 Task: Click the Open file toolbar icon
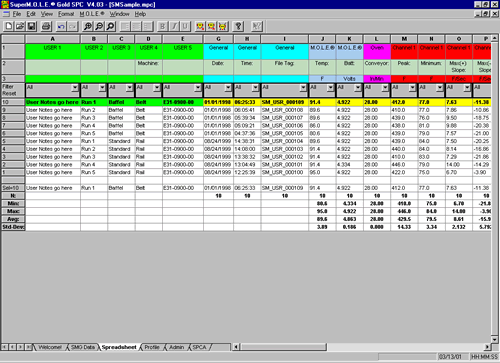(20, 26)
